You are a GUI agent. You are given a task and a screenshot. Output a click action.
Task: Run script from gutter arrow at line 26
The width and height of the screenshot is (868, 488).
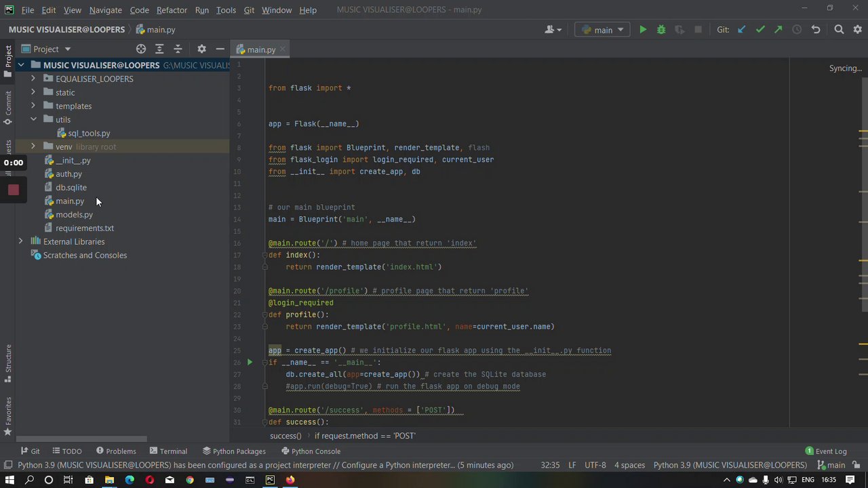click(250, 363)
